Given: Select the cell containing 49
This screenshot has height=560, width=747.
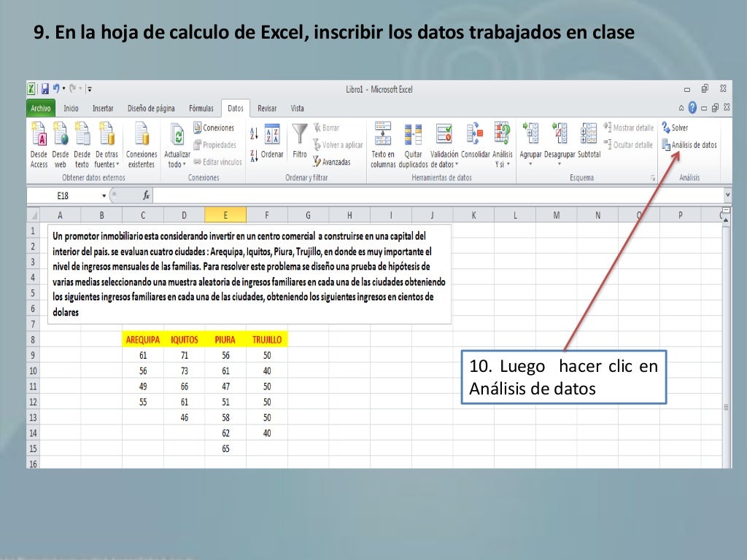Looking at the screenshot, I should [x=143, y=386].
